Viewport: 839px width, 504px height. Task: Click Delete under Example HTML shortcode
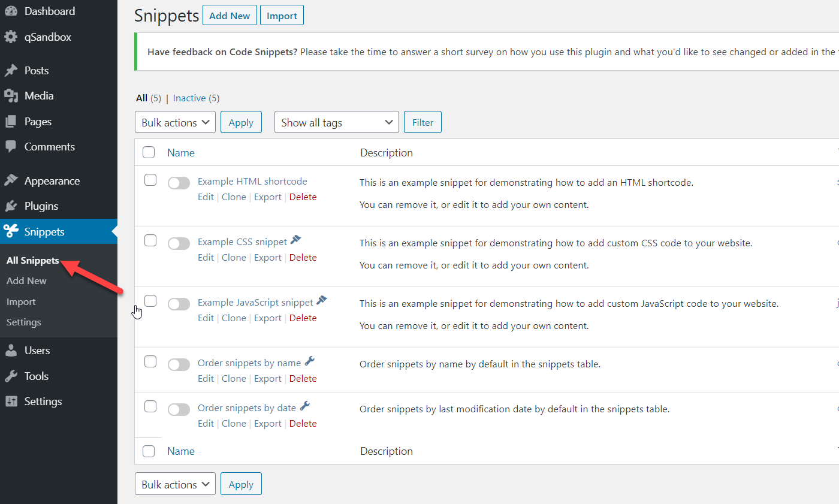(303, 197)
